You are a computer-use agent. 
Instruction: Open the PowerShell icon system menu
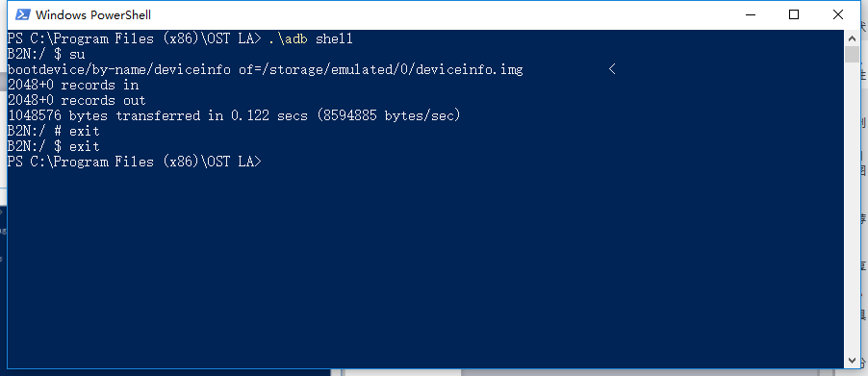[22, 15]
